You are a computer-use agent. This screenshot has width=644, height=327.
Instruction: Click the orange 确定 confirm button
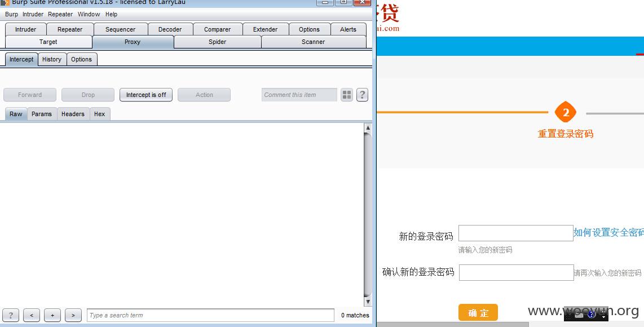[478, 312]
